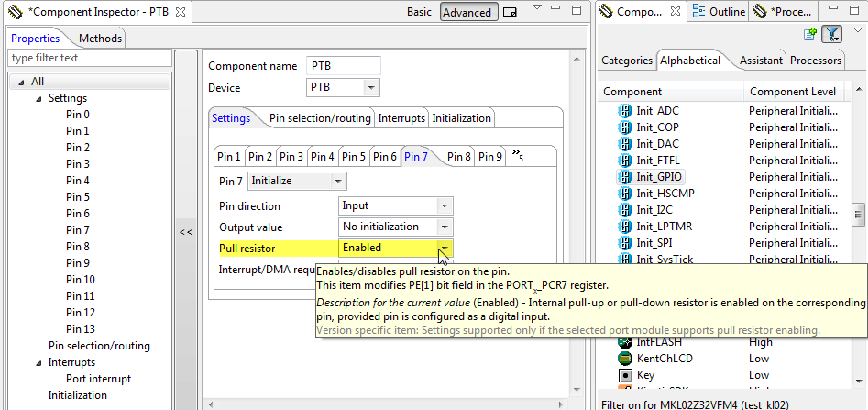The height and width of the screenshot is (410, 868).
Task: Select Pin 13 in the tree
Action: [80, 329]
